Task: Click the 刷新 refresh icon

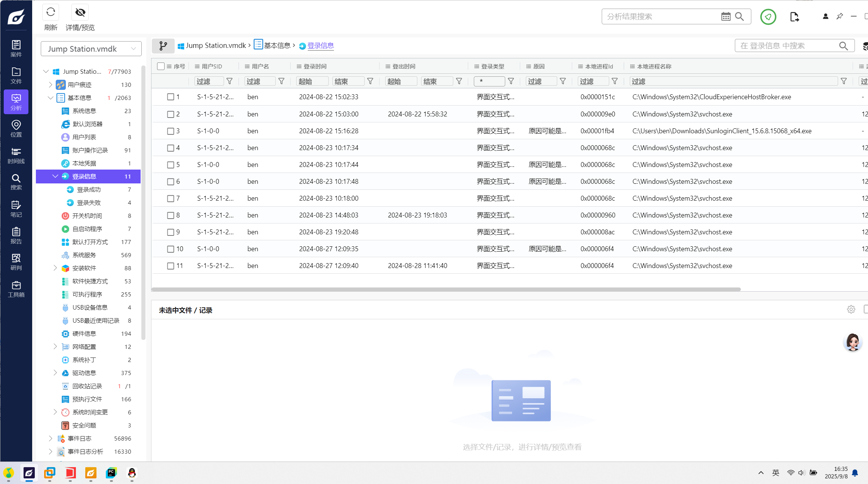Action: pyautogui.click(x=51, y=12)
